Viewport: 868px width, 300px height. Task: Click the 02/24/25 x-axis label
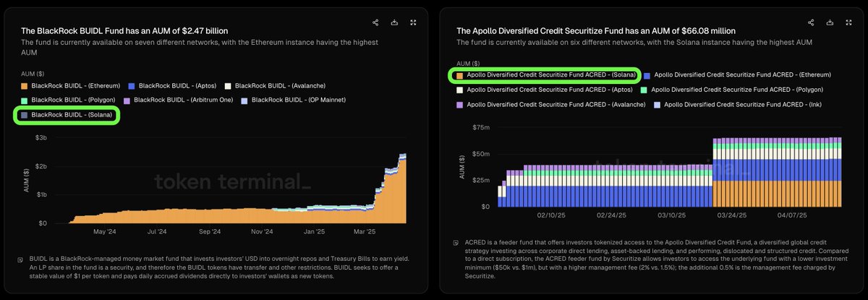(x=610, y=215)
